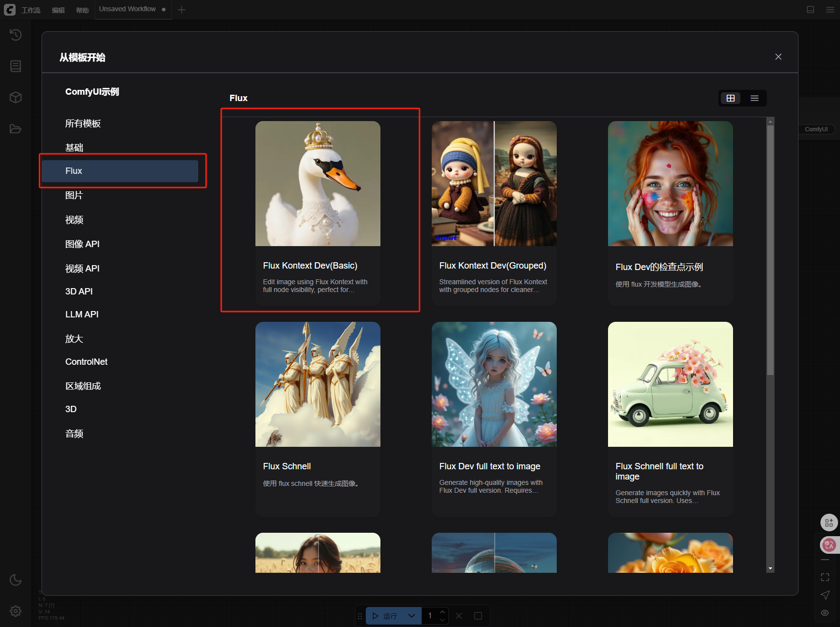Select 3D category in sidebar
This screenshot has height=627, width=840.
120,409
